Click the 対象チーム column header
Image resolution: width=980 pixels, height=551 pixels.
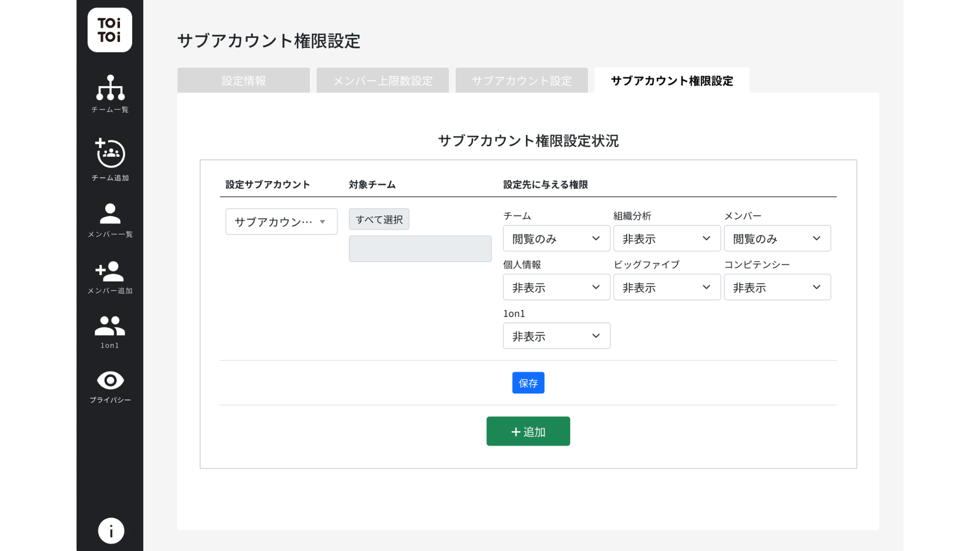point(372,185)
